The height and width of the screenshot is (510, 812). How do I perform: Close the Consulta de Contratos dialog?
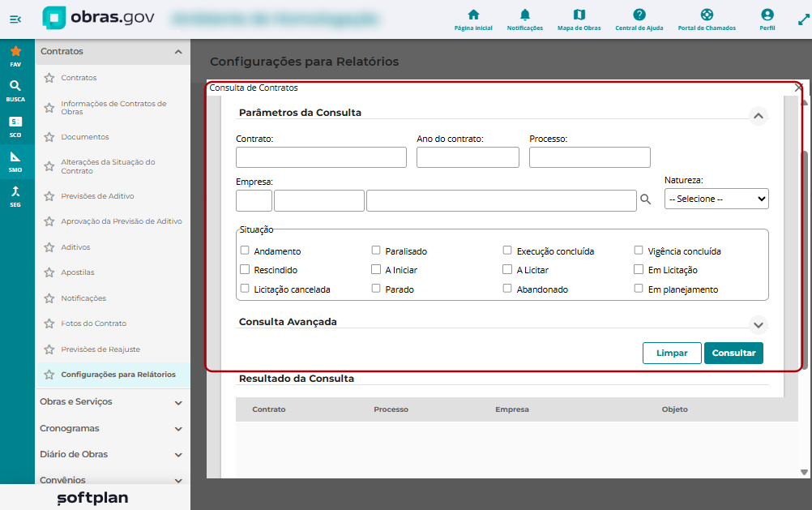[x=798, y=88]
